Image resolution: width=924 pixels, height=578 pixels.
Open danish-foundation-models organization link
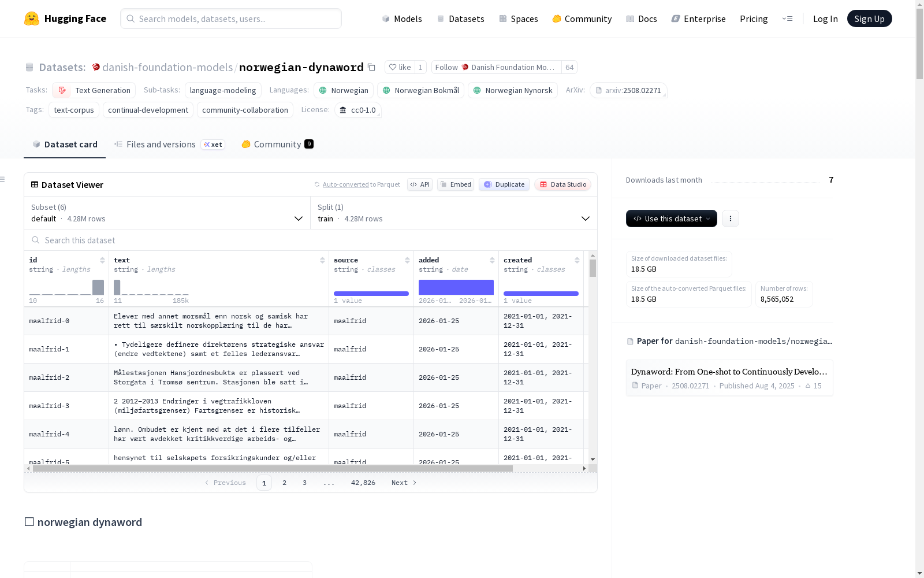point(167,68)
